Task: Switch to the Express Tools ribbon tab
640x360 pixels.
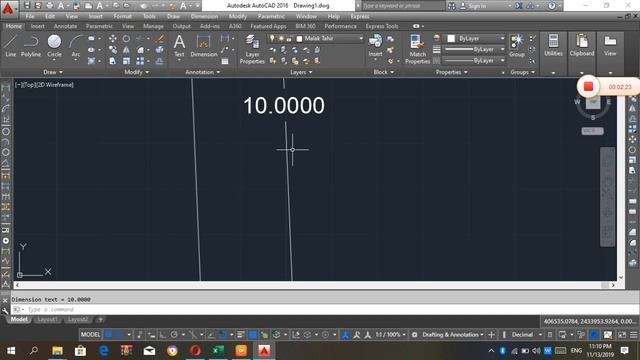Action: [382, 26]
